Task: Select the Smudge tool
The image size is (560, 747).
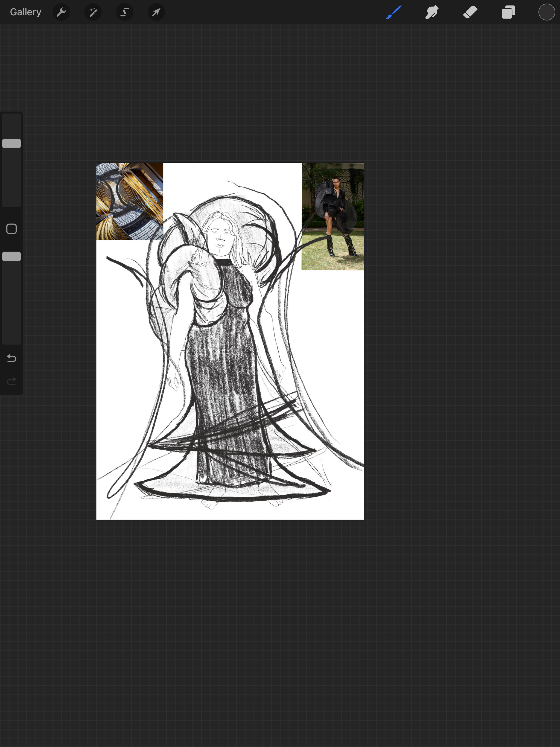Action: (432, 12)
